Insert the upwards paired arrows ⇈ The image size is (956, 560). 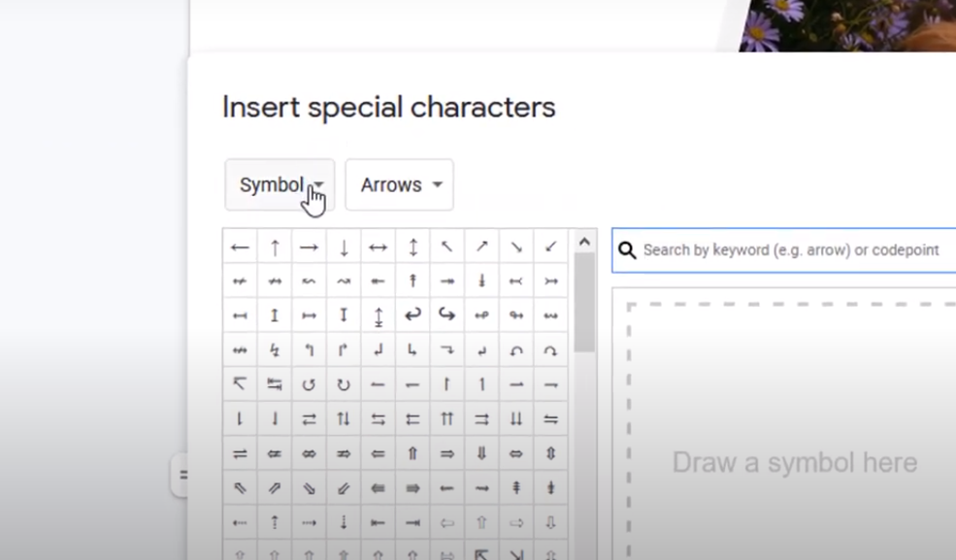pos(446,418)
